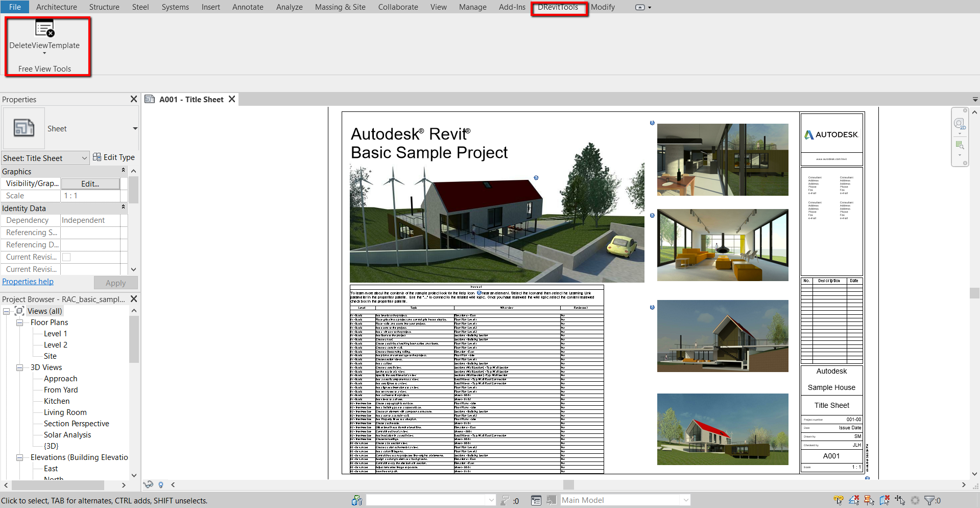Collapse the Floor Plans tree node
Image resolution: width=980 pixels, height=508 pixels.
[20, 322]
